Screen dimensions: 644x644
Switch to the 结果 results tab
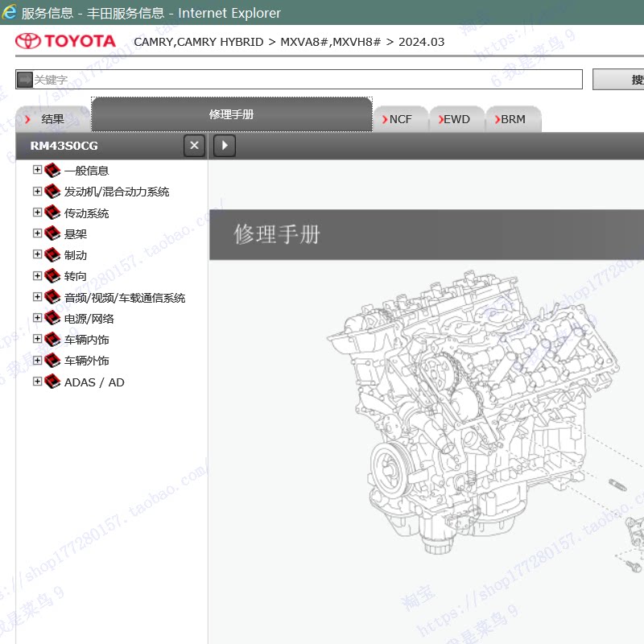53,119
